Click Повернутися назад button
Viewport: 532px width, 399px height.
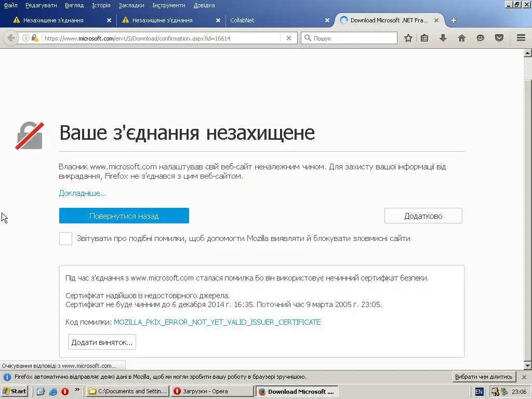124,216
